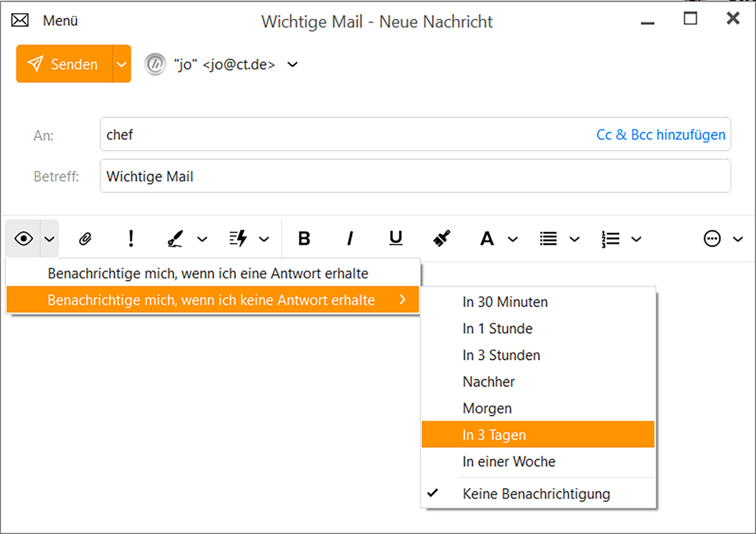The image size is (756, 534).
Task: Select Benachrichtige mich, wenn ich eine Antwort erhalte
Action: click(x=208, y=274)
